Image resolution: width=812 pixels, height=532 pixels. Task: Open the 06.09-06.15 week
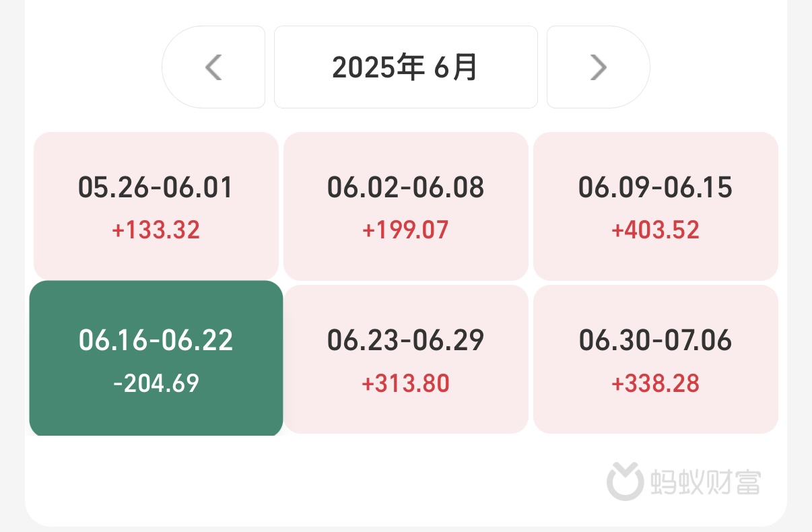655,205
